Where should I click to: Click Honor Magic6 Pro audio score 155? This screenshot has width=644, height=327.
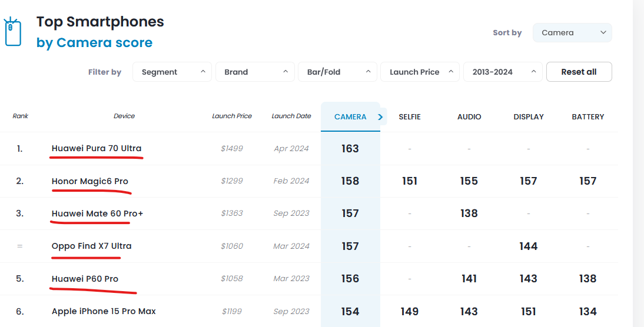(469, 181)
